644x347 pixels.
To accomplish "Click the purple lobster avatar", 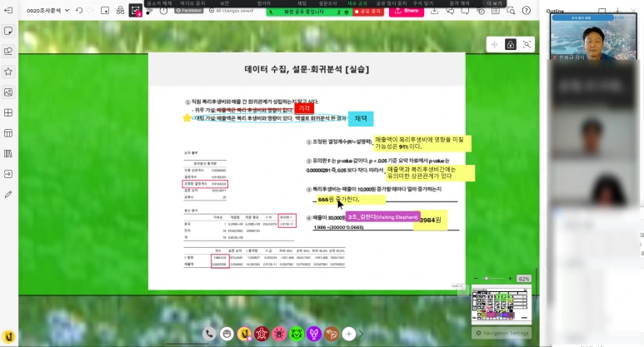I will point(314,334).
